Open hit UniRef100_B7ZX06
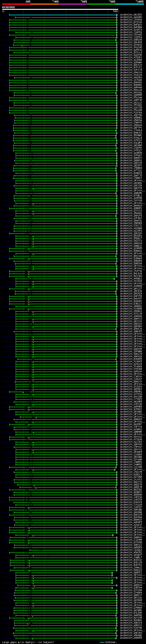Image resolution: width=146 pixels, height=644 pixels. tap(131, 22)
